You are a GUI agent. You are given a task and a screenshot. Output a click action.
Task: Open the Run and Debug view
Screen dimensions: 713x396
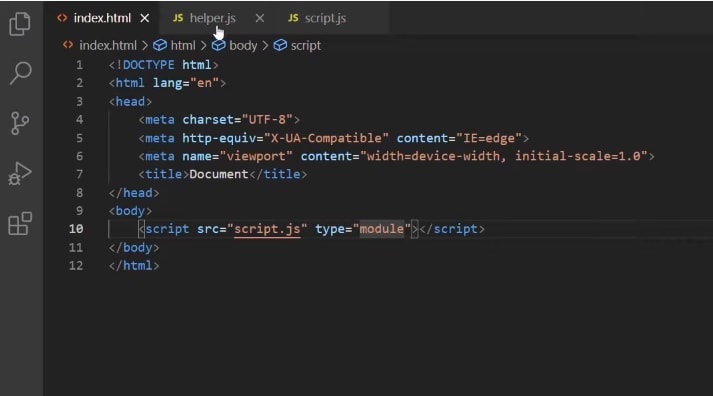click(x=20, y=174)
